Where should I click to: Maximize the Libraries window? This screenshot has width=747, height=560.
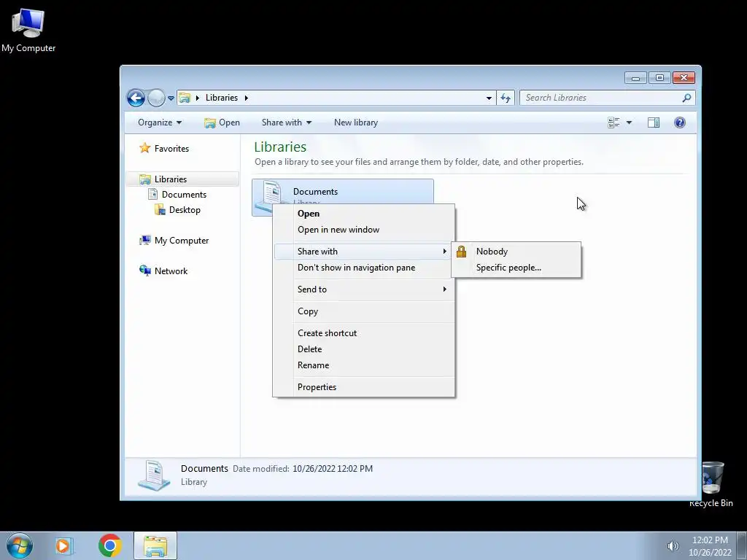point(659,77)
